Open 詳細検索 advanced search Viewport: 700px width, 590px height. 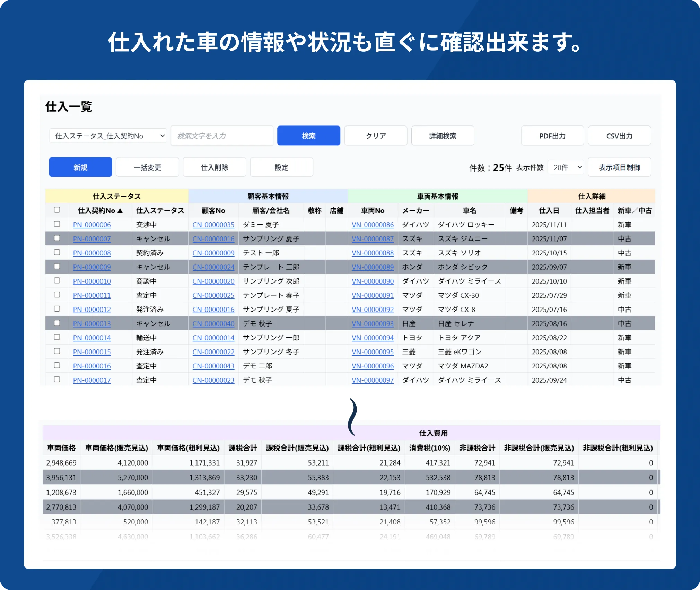pos(443,136)
